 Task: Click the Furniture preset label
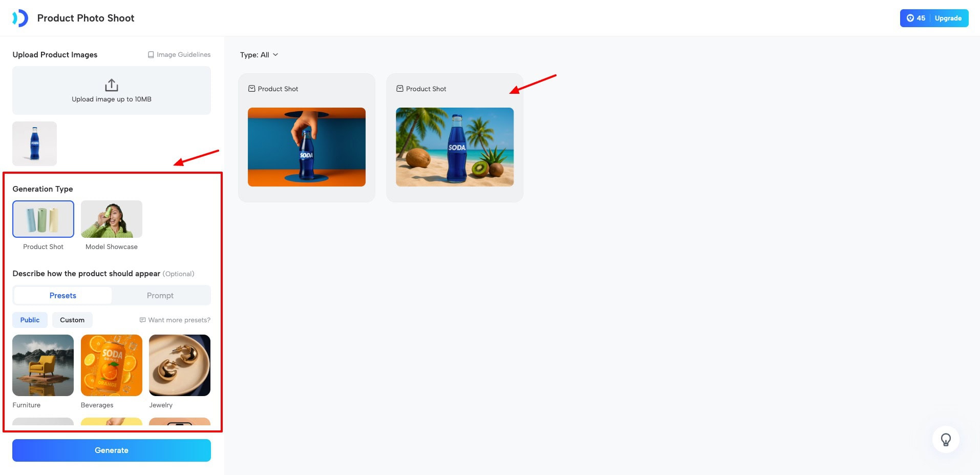tap(27, 405)
